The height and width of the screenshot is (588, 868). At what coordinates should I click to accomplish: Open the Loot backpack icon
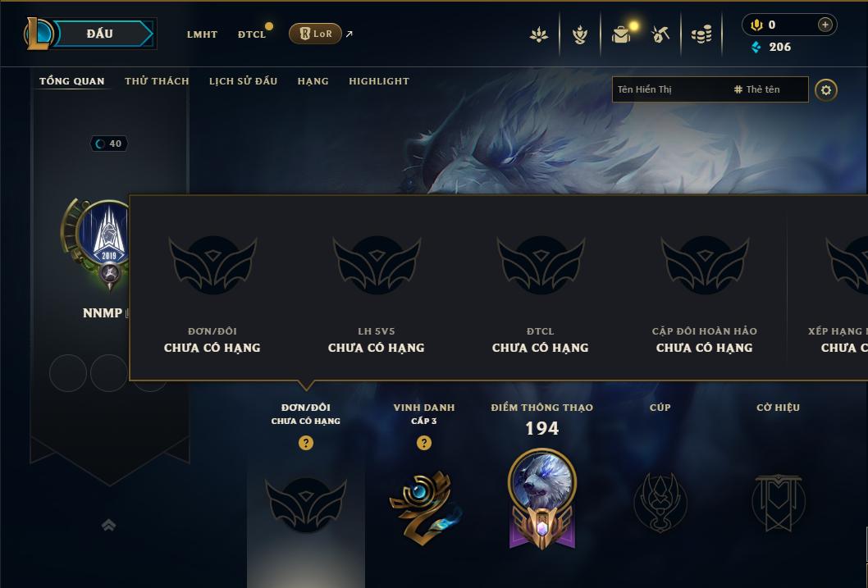pyautogui.click(x=622, y=34)
